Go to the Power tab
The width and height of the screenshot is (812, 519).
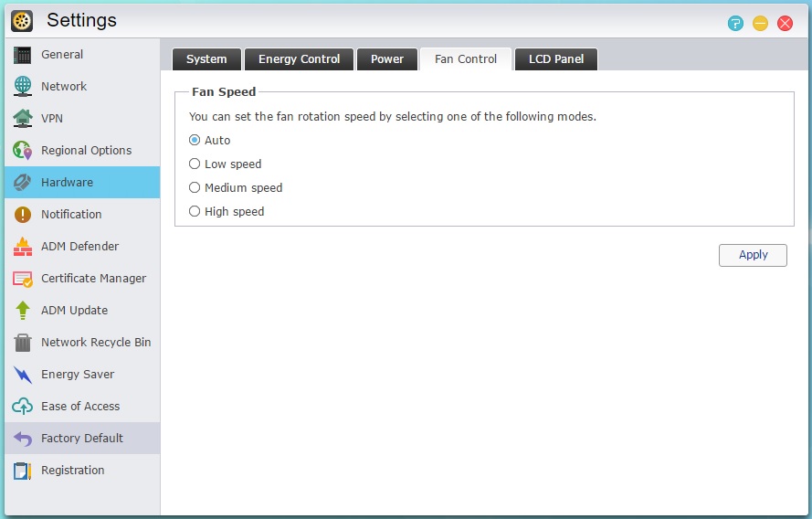[387, 59]
